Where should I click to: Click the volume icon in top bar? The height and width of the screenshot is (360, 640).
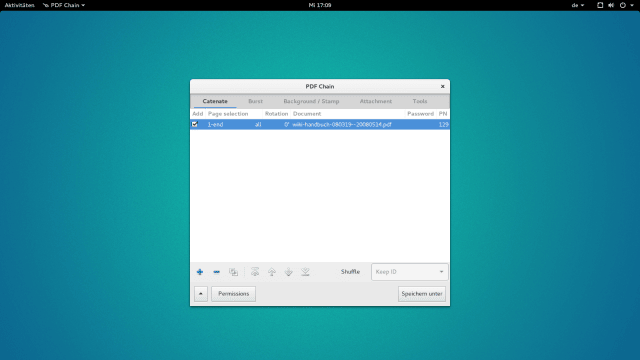[x=611, y=5]
